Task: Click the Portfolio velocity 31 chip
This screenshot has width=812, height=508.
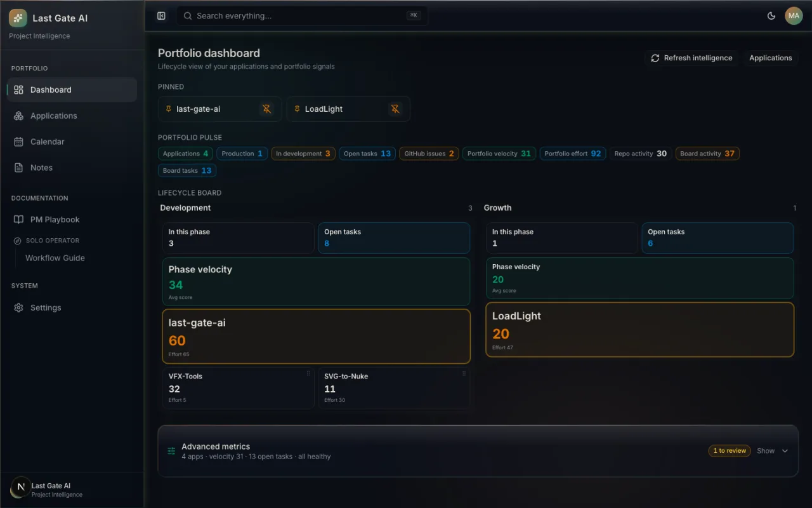Action: [499, 154]
